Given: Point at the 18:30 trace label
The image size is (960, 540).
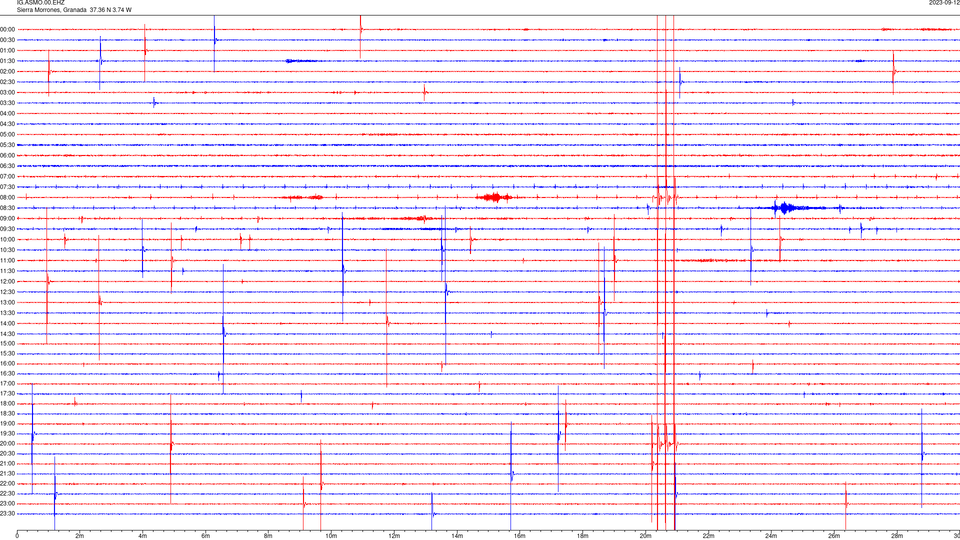Looking at the screenshot, I should tap(8, 414).
